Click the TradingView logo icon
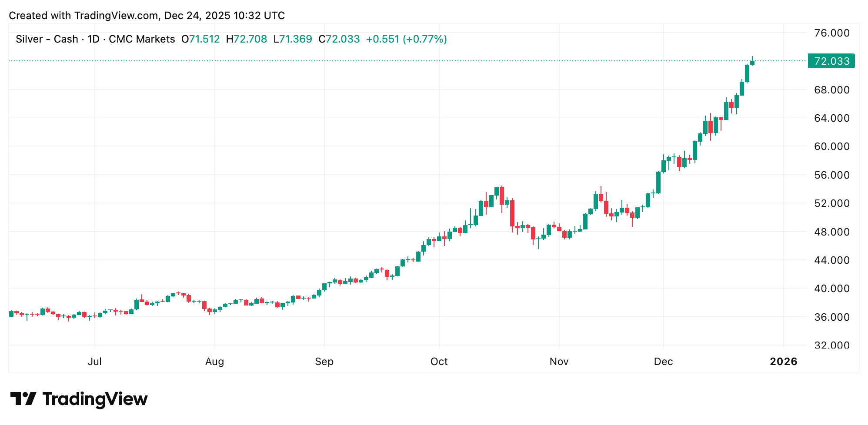This screenshot has width=868, height=425. click(23, 398)
